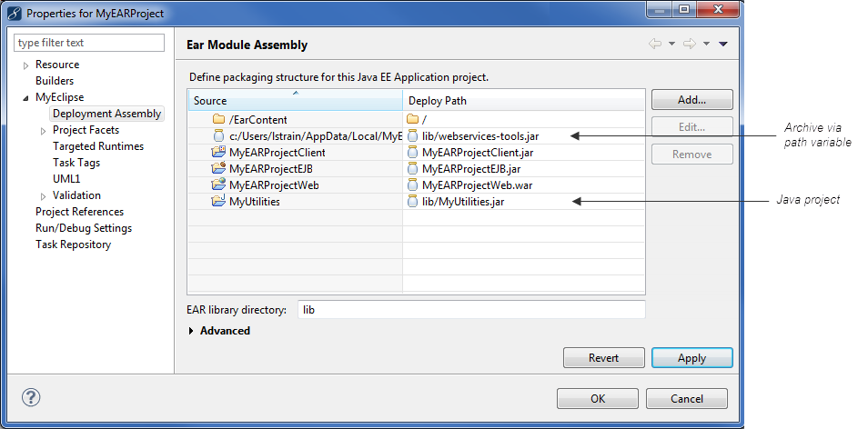This screenshot has height=429, width=868.
Task: Collapse the MyEclipse tree node
Action: 26,97
